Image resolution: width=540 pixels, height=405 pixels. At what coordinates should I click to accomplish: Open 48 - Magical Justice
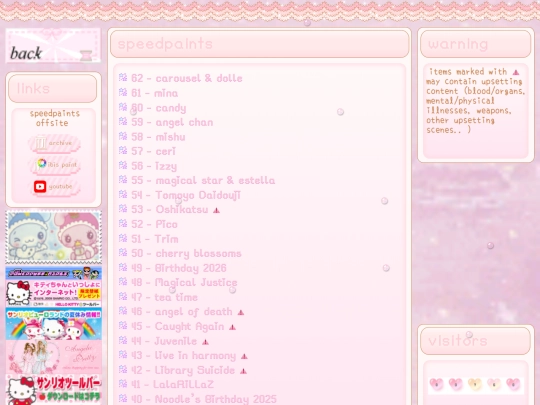[x=184, y=282]
